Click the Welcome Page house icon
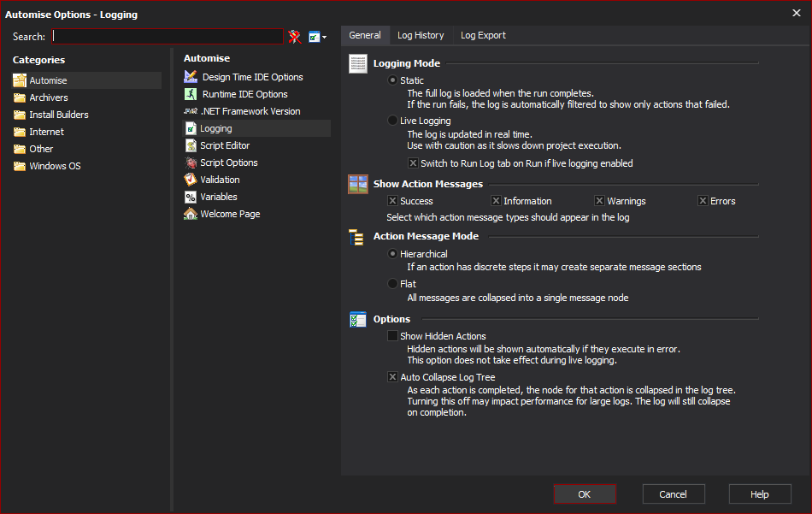Image resolution: width=812 pixels, height=514 pixels. (x=191, y=214)
